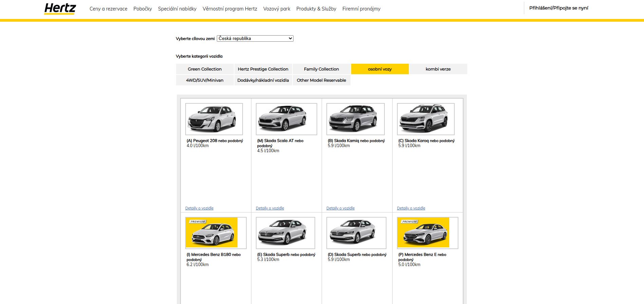Select the osobní vozy tab
The width and height of the screenshot is (644, 304).
click(x=380, y=69)
